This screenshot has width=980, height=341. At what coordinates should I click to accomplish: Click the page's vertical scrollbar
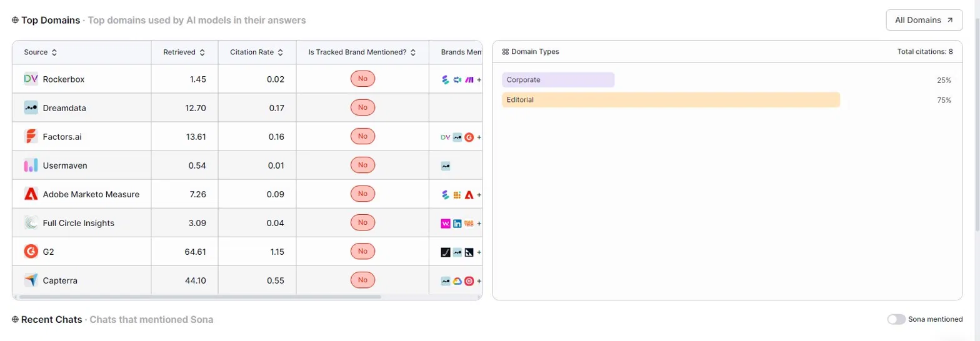[x=976, y=125]
